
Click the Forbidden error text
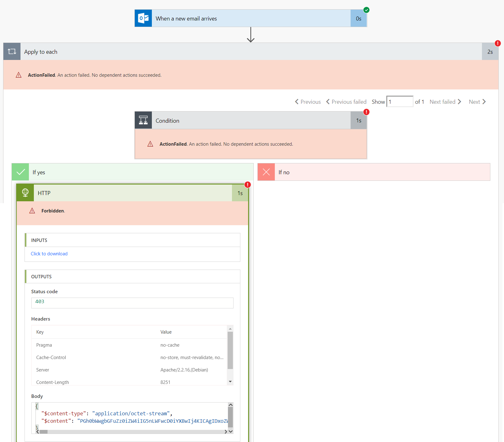point(53,211)
